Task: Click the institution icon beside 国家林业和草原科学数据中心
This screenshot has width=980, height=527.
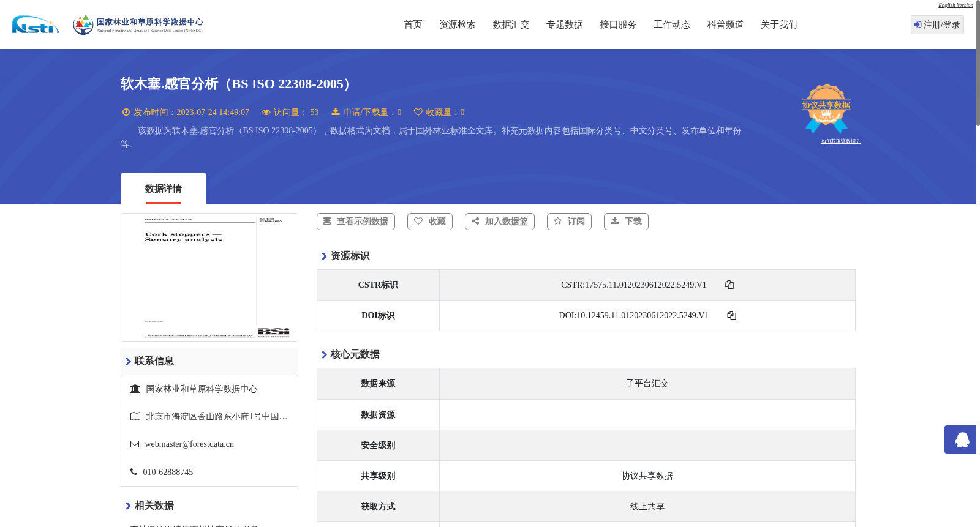Action: click(135, 389)
